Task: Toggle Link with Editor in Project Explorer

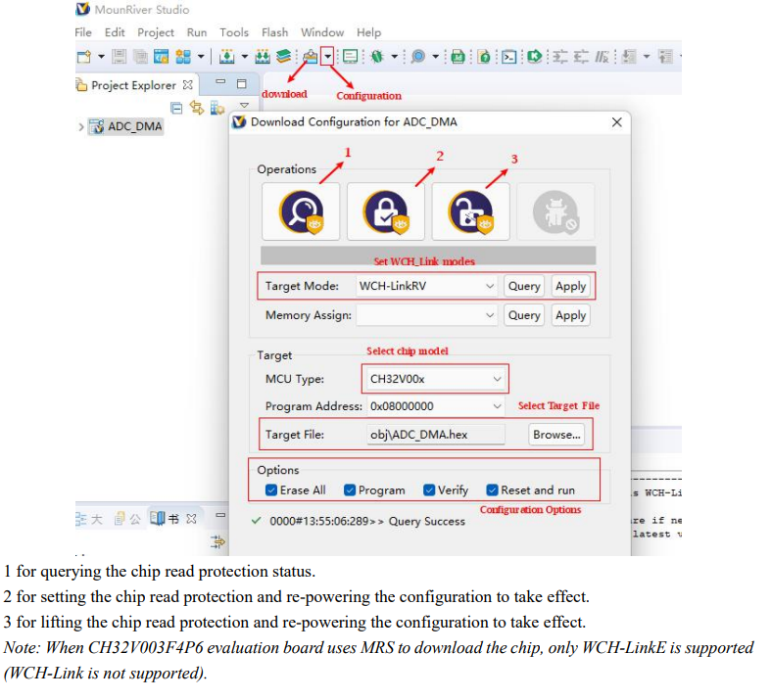Action: (197, 108)
